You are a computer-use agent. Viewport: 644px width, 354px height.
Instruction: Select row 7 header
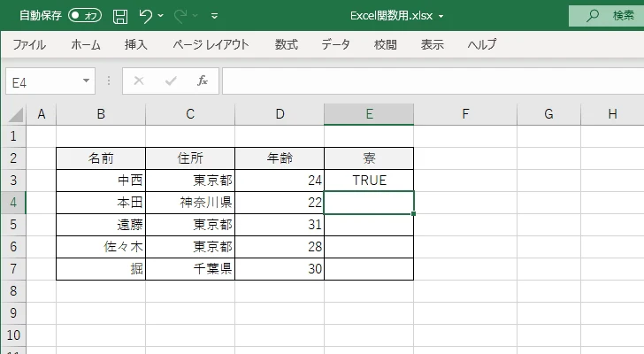point(13,269)
